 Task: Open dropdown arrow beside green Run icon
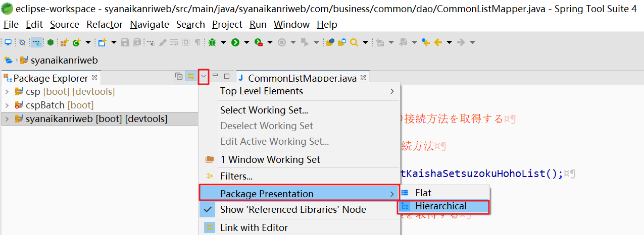click(246, 42)
